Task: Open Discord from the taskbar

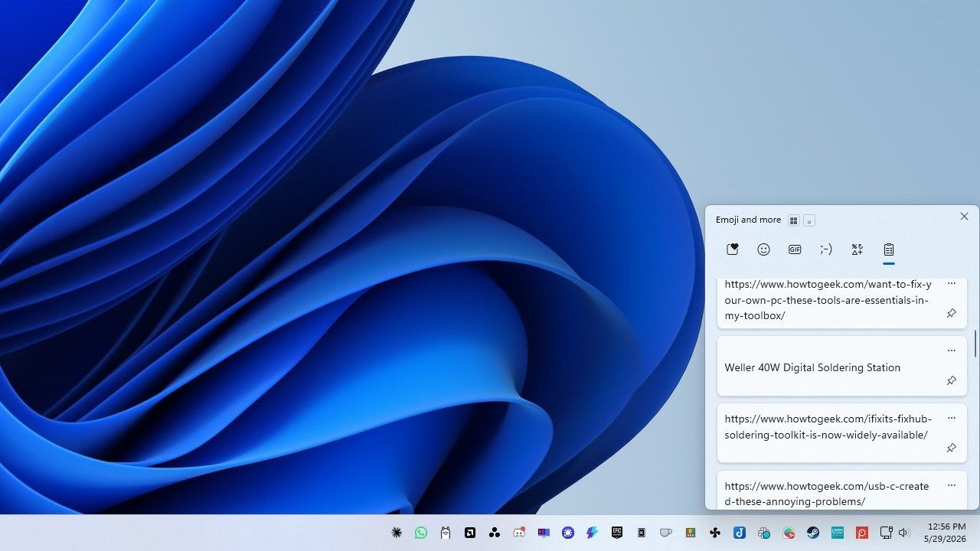Action: tap(519, 533)
